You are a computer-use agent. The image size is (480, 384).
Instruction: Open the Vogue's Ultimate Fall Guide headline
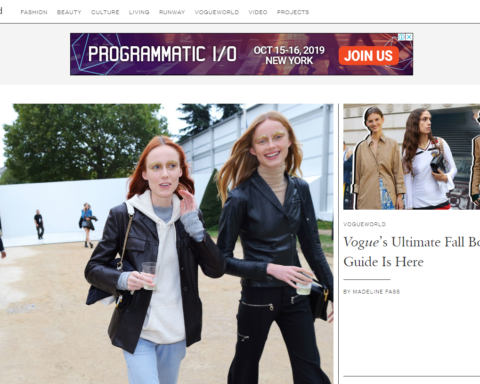pos(412,252)
